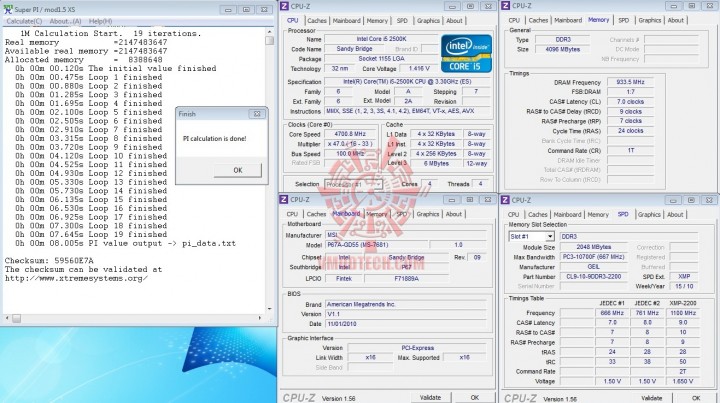Image resolution: width=720 pixels, height=403 pixels.
Task: Select Mainboard tab in the SPD CPU-Z window
Action: (568, 215)
